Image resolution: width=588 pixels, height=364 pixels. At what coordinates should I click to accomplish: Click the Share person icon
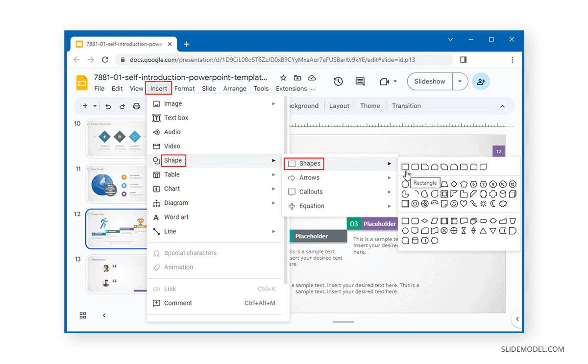coord(481,81)
